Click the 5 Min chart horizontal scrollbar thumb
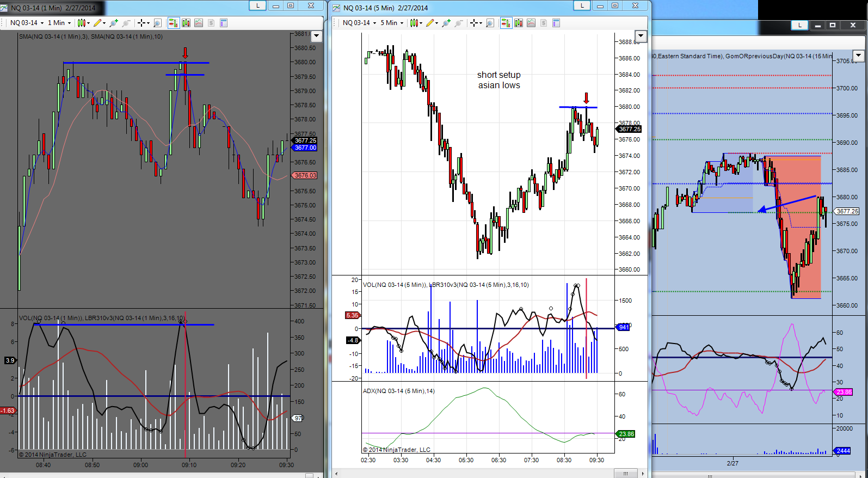Image resolution: width=868 pixels, height=478 pixels. [626, 474]
